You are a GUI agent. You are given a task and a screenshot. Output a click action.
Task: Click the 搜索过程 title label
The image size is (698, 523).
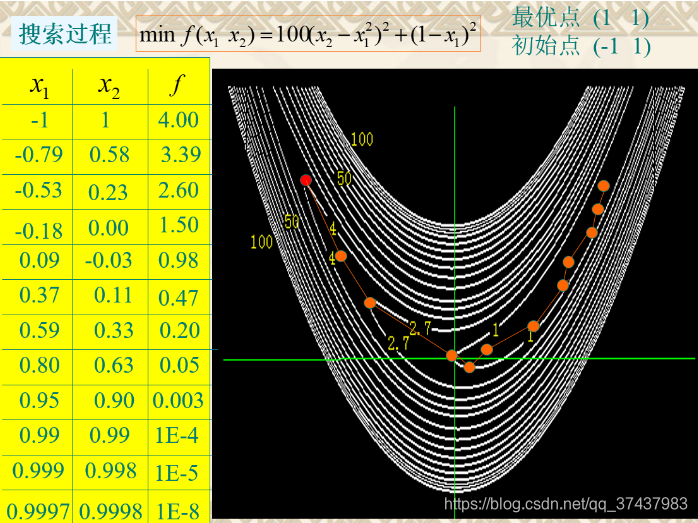pos(64,34)
